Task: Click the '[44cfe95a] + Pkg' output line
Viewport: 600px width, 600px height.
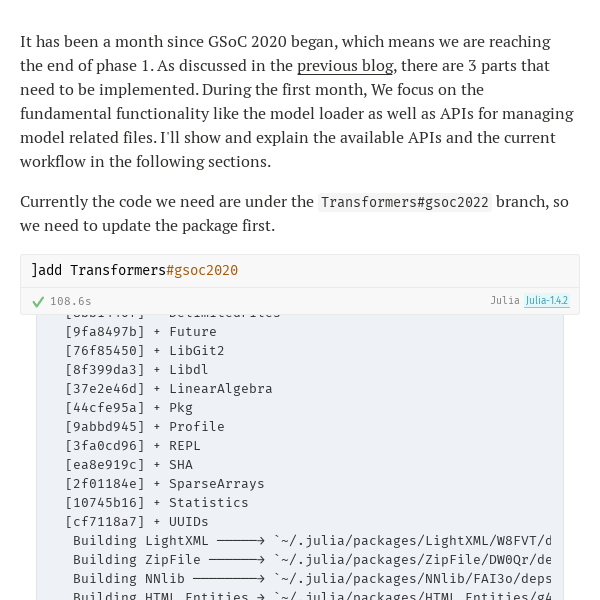Action: tap(129, 408)
